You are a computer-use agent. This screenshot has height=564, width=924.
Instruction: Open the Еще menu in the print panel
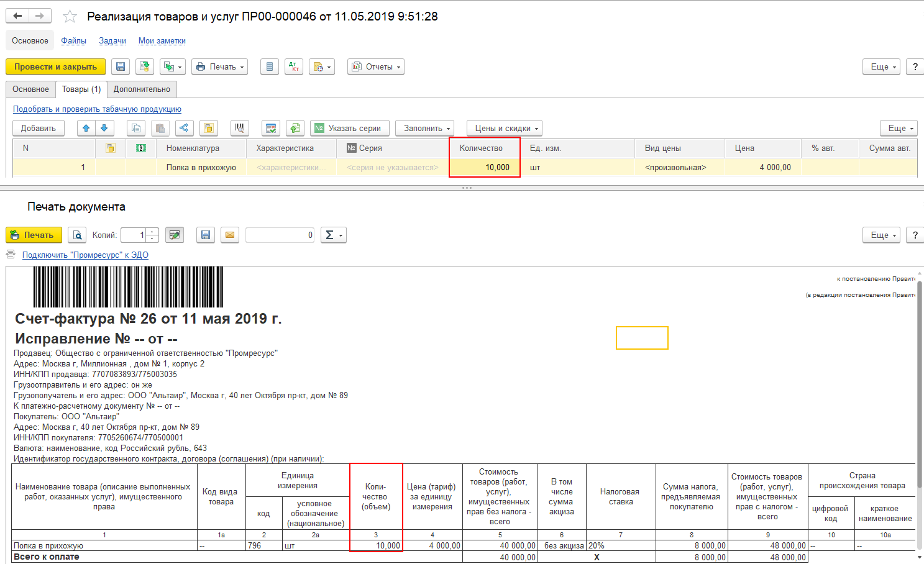coord(881,235)
